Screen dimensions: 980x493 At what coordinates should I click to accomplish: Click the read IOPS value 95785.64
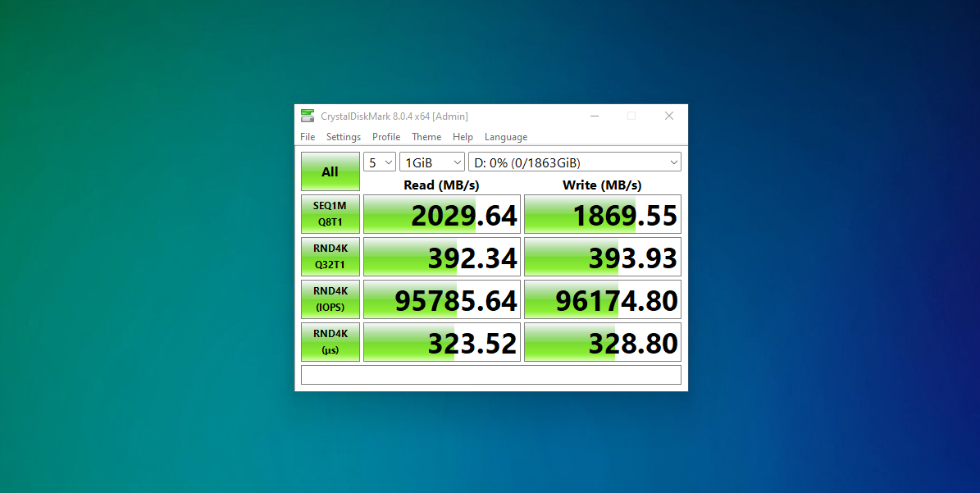click(442, 299)
